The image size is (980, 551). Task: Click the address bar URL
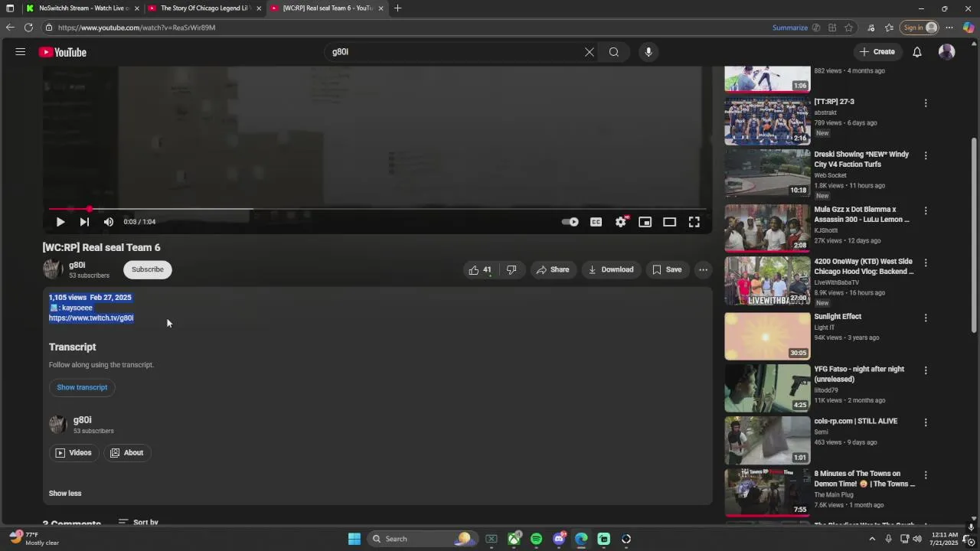pyautogui.click(x=136, y=28)
